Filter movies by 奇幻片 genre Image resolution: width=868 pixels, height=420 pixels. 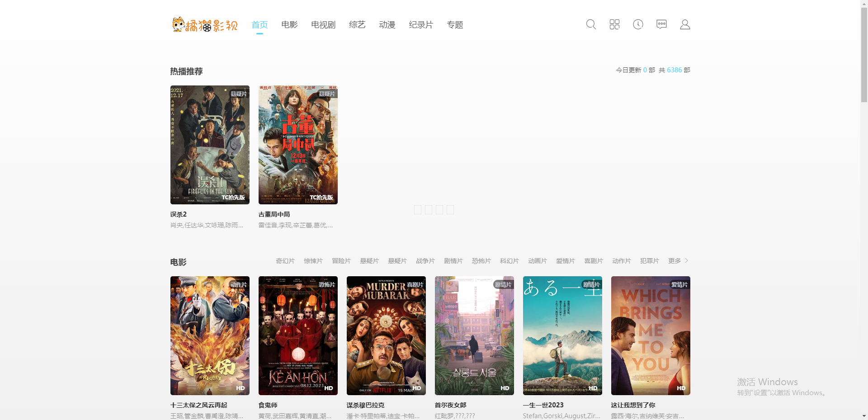[x=285, y=261]
